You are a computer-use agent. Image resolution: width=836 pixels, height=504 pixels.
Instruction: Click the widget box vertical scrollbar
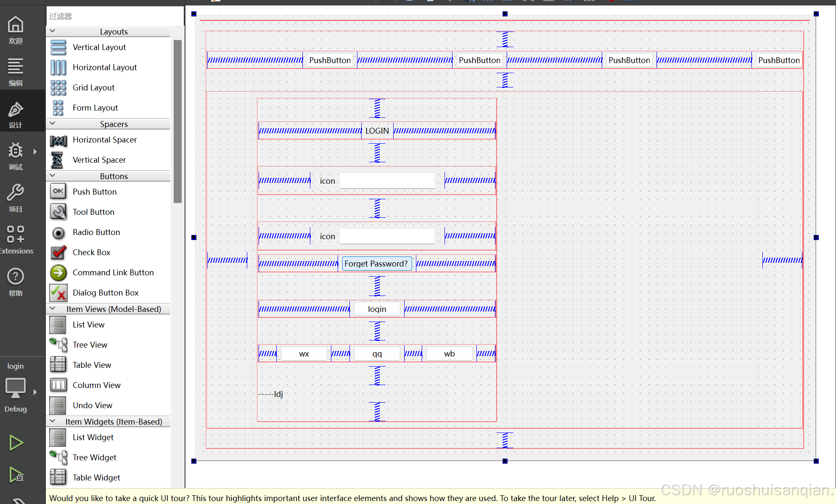(177, 122)
